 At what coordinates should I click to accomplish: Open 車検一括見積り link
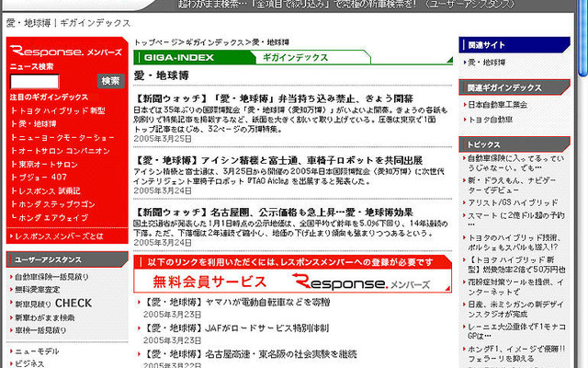point(40,330)
